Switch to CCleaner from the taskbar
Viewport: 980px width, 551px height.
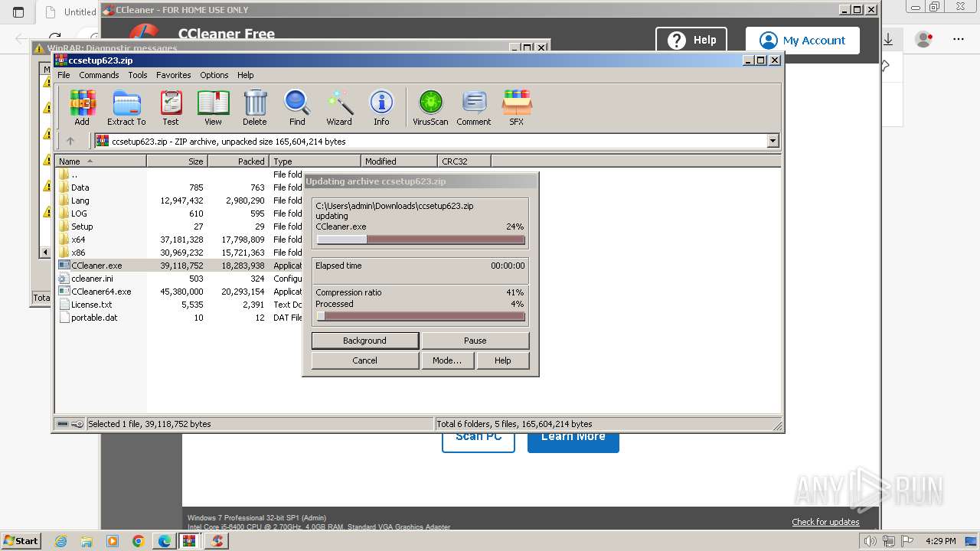click(217, 541)
